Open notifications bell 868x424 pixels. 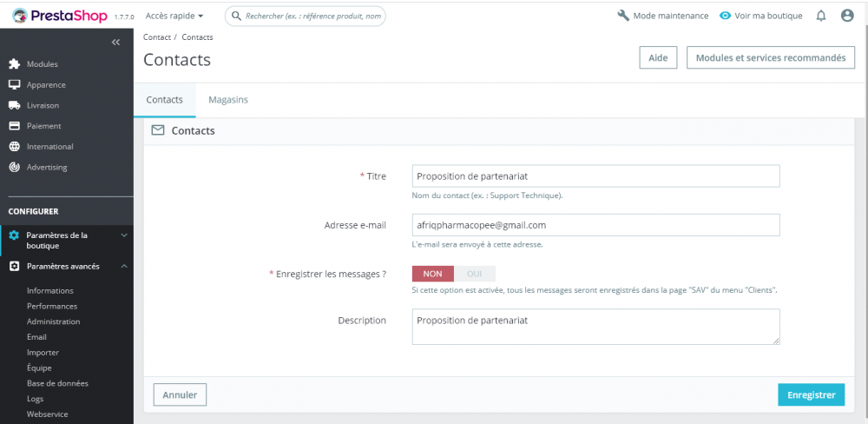click(821, 16)
